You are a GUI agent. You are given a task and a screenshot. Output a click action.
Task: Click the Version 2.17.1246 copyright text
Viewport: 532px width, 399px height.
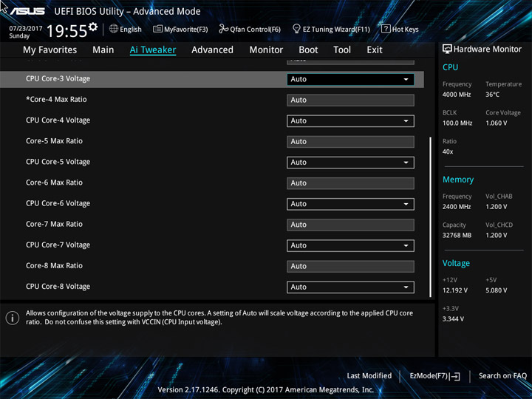pyautogui.click(x=266, y=390)
